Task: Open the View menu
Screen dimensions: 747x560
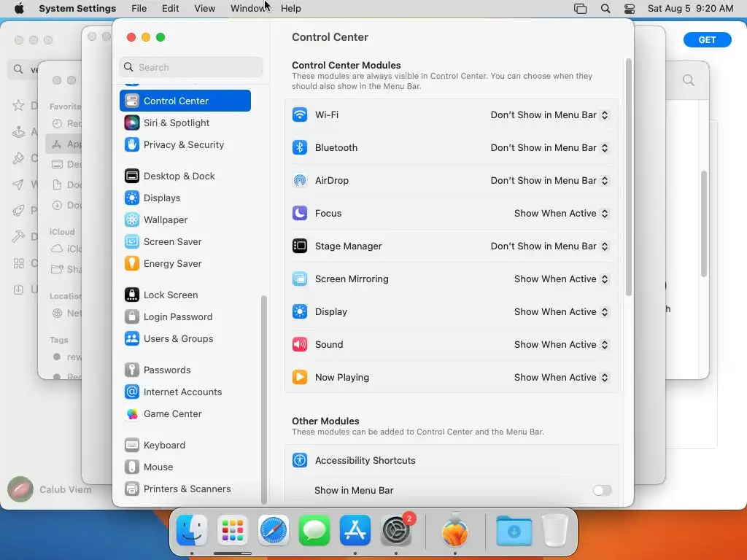Action: (x=204, y=9)
